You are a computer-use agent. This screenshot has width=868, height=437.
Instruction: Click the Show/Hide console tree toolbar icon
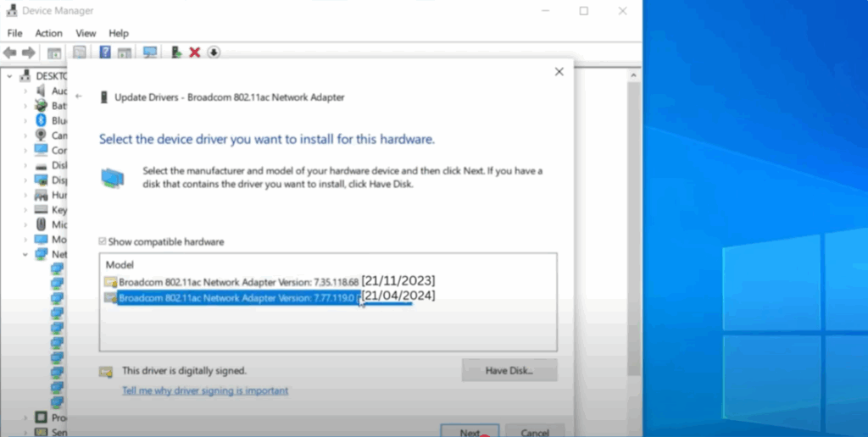coord(54,53)
